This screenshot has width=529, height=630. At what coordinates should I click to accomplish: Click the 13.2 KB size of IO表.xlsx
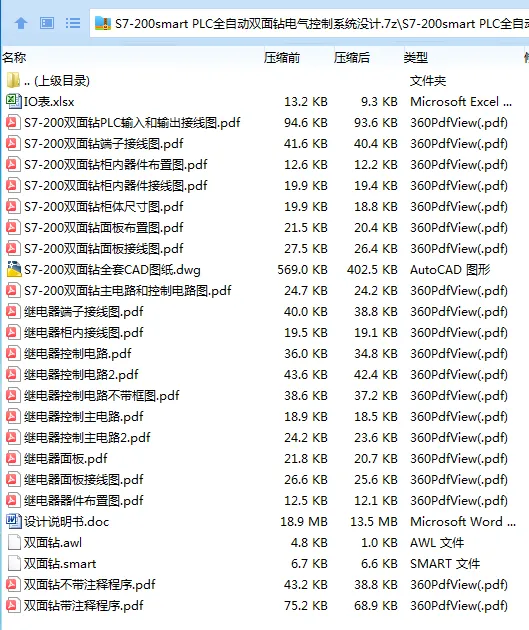click(306, 102)
